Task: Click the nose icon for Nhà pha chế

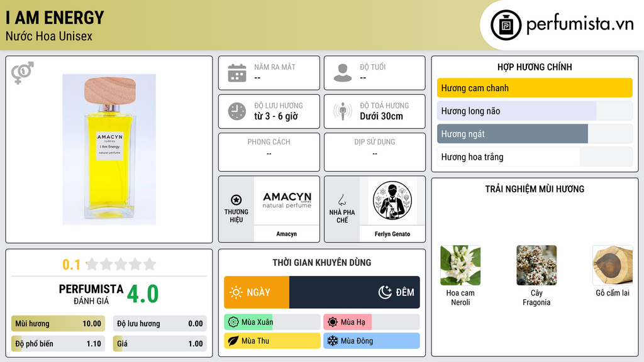Action: pos(341,200)
